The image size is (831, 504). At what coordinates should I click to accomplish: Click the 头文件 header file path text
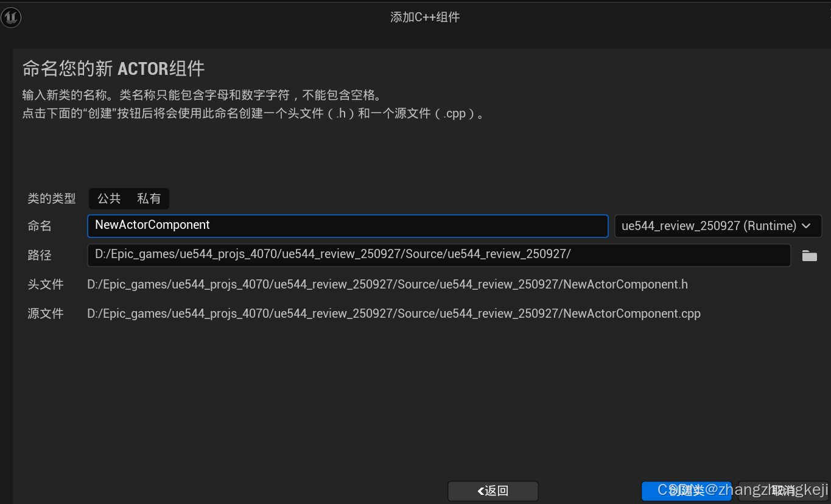[387, 284]
